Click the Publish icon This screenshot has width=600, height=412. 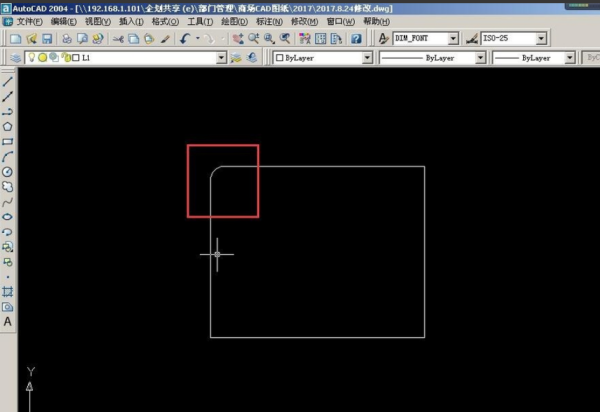tap(98, 38)
